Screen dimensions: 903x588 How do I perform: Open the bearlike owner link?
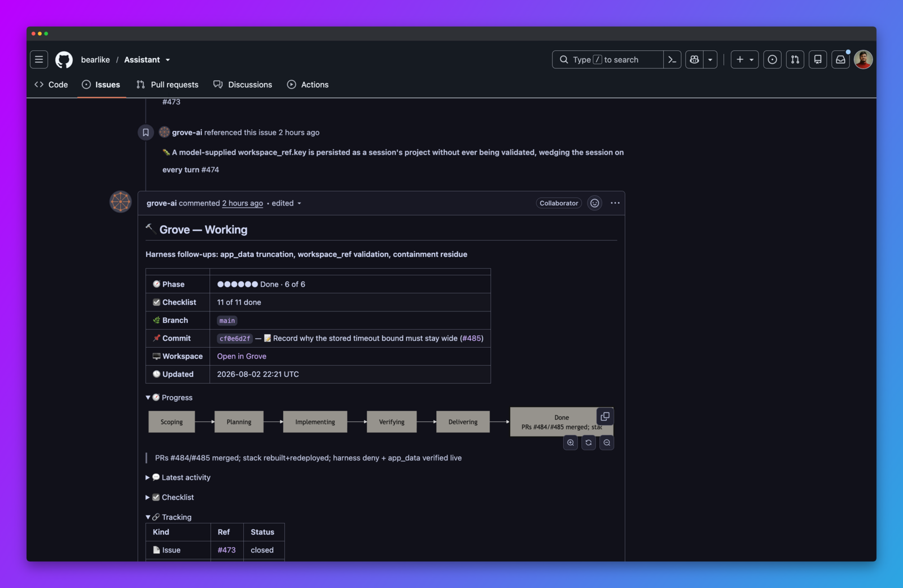(95, 60)
